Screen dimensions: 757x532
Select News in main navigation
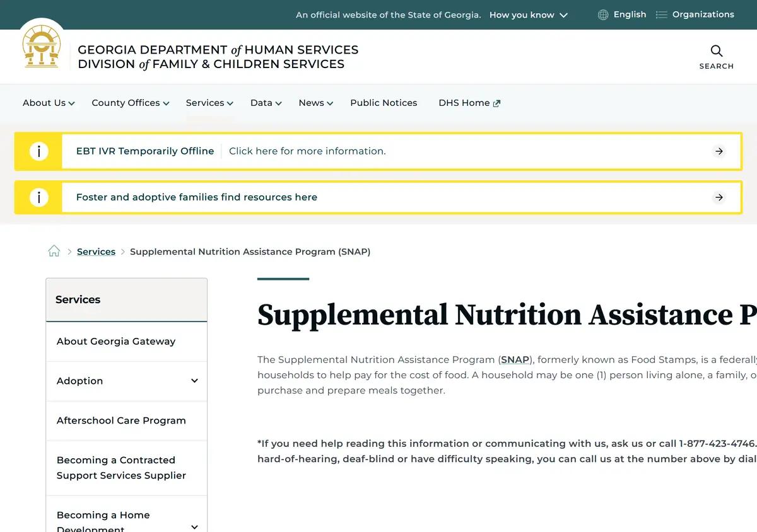[311, 103]
